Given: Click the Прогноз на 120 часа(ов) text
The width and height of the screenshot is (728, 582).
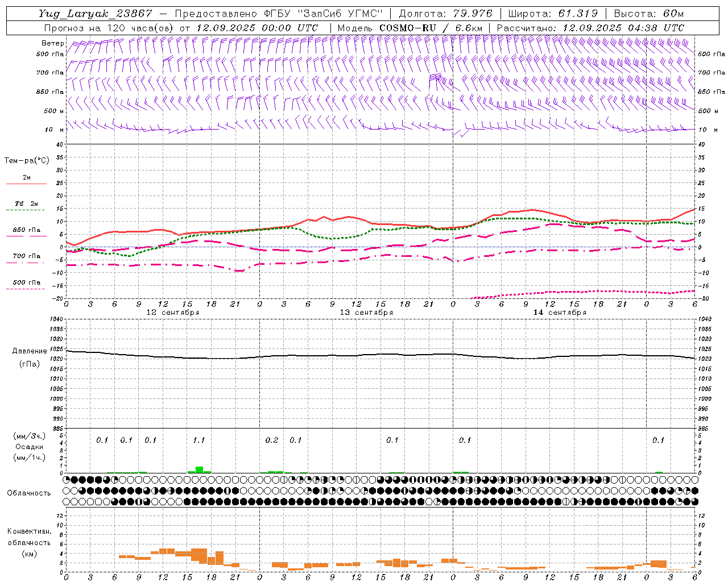Looking at the screenshot, I should tap(109, 28).
